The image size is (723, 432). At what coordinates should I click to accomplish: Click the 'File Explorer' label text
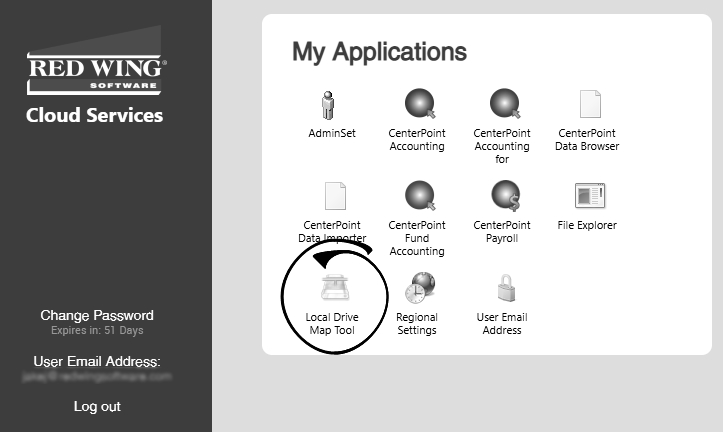[587, 225]
